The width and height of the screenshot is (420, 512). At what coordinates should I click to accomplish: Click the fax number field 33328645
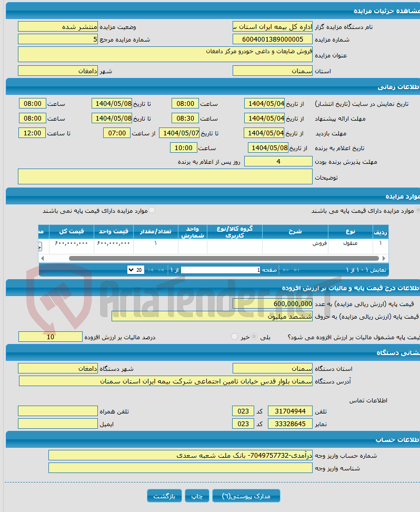pyautogui.click(x=290, y=424)
